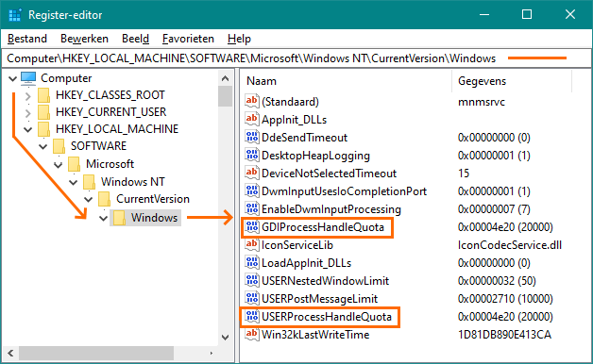Image resolution: width=593 pixels, height=364 pixels.
Task: Click the HKEY_CLASSES_ROOT folder icon
Action: coord(43,95)
